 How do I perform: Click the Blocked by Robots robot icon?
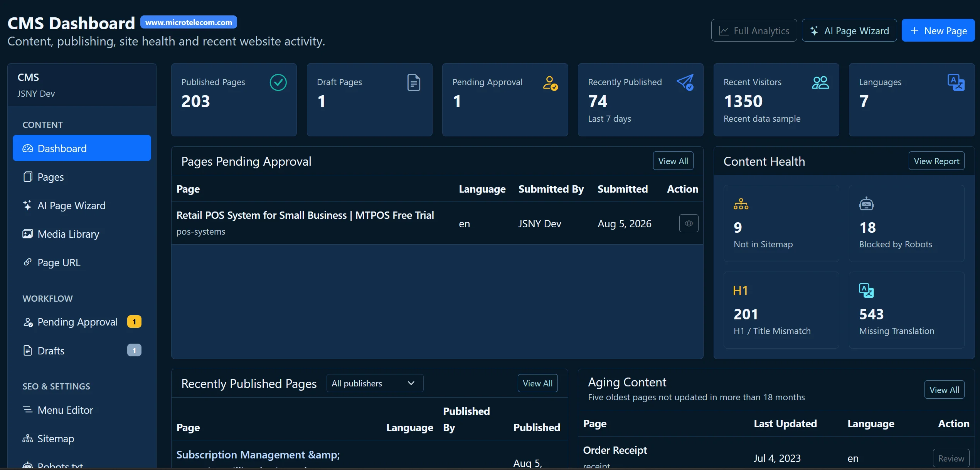click(x=866, y=204)
